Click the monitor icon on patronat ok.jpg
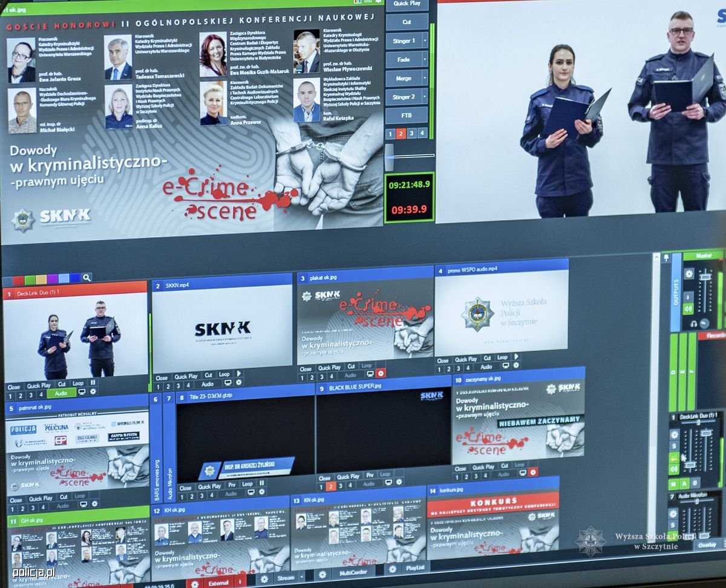Screen dimensions: 726x588 83,504
